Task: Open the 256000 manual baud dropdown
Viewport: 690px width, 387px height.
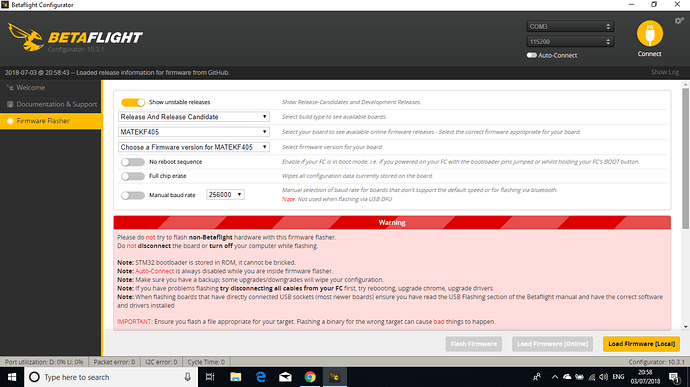Action: point(225,195)
